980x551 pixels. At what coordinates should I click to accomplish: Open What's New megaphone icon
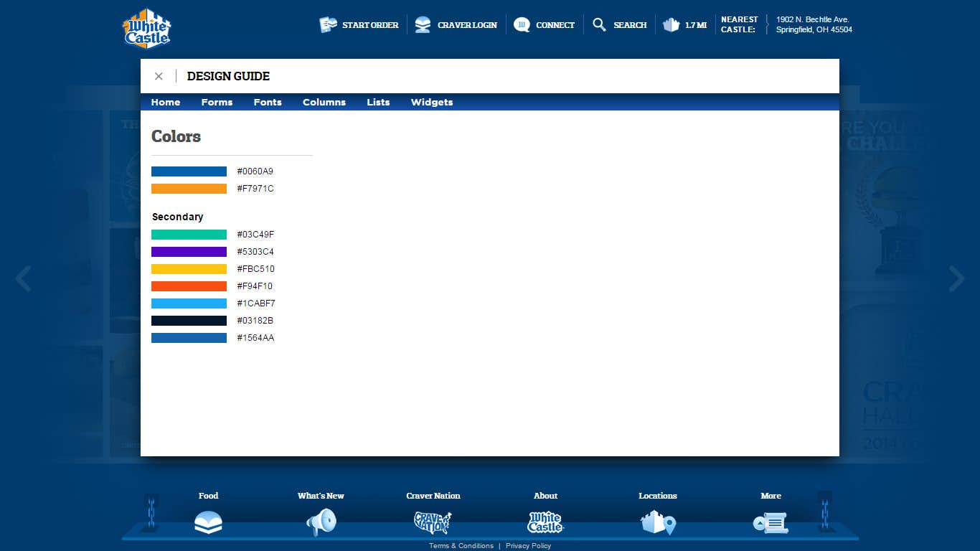(x=321, y=522)
